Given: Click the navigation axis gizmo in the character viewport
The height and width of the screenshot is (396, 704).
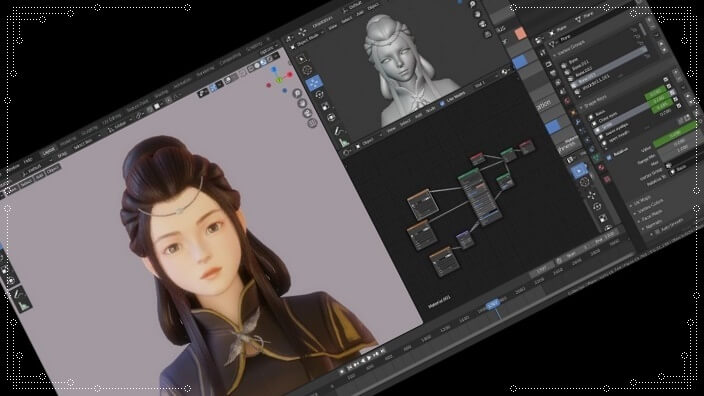Looking at the screenshot, I should pyautogui.click(x=279, y=80).
